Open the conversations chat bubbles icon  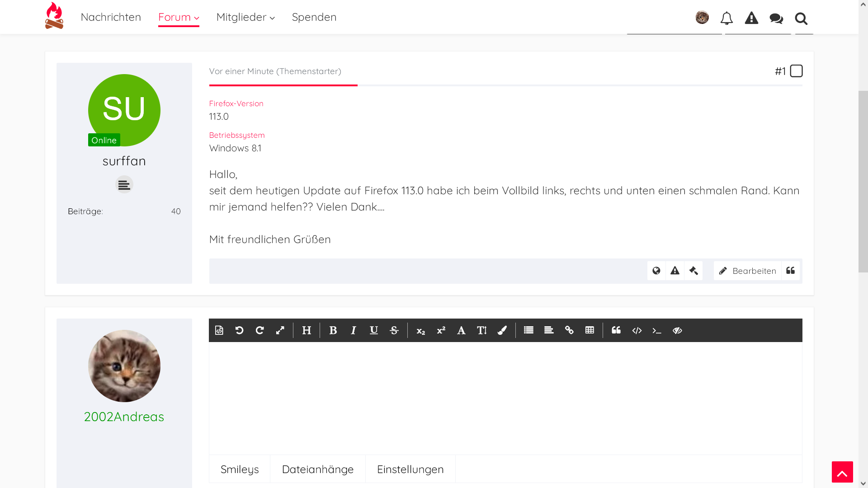(776, 18)
